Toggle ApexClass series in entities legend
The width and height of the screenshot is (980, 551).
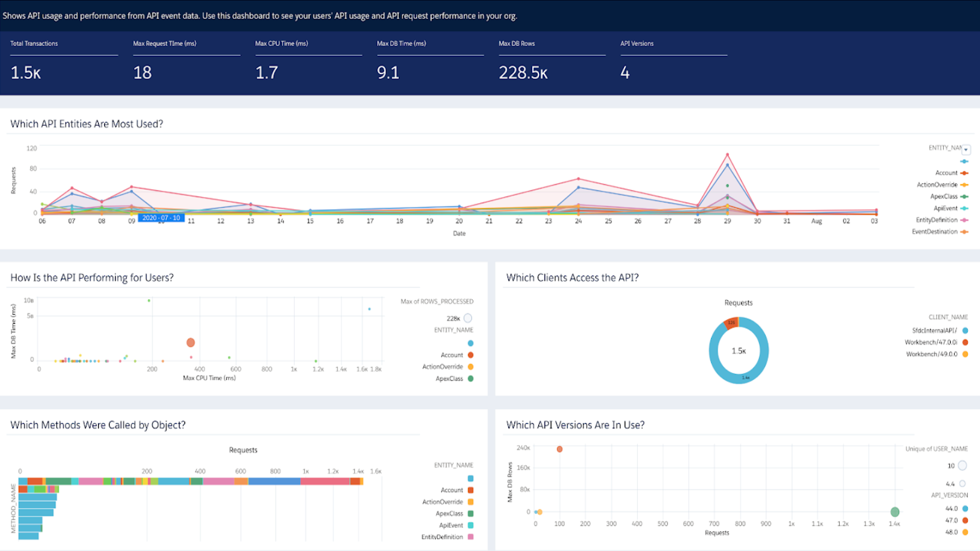[x=949, y=197]
